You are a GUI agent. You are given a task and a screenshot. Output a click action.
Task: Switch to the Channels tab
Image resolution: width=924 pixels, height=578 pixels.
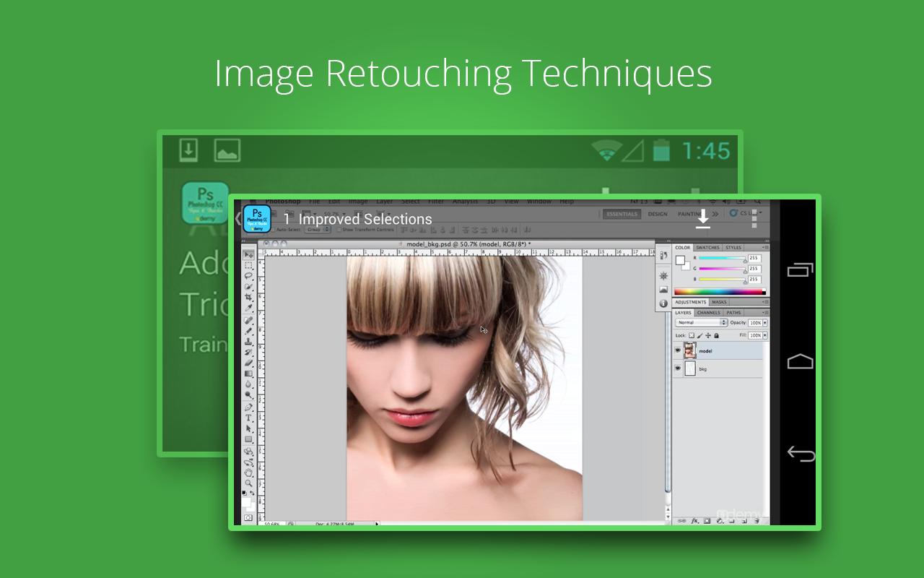coord(709,312)
